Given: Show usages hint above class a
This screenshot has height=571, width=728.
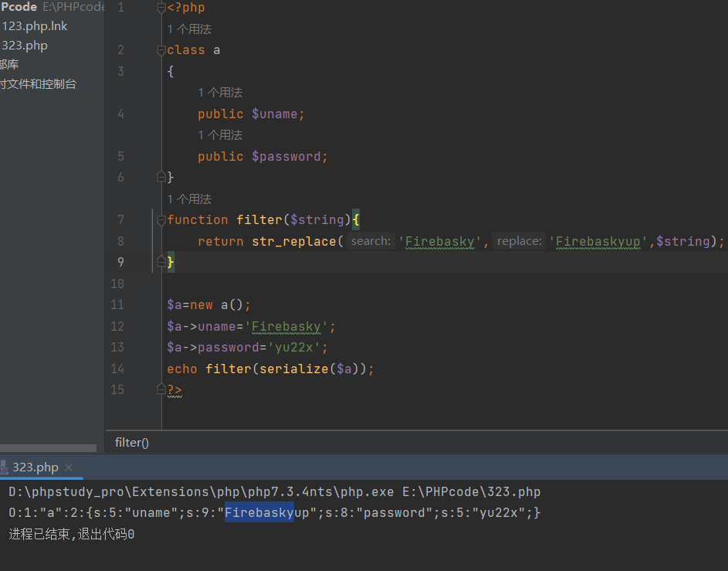Looking at the screenshot, I should [x=189, y=29].
